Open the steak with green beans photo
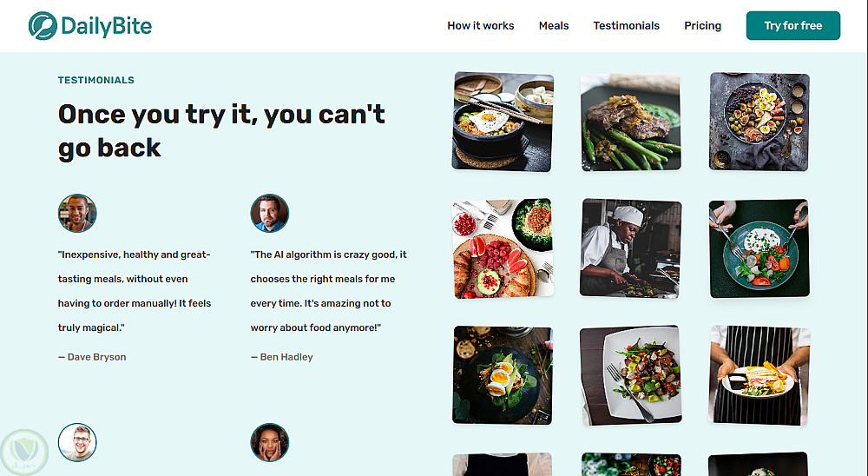 point(630,122)
